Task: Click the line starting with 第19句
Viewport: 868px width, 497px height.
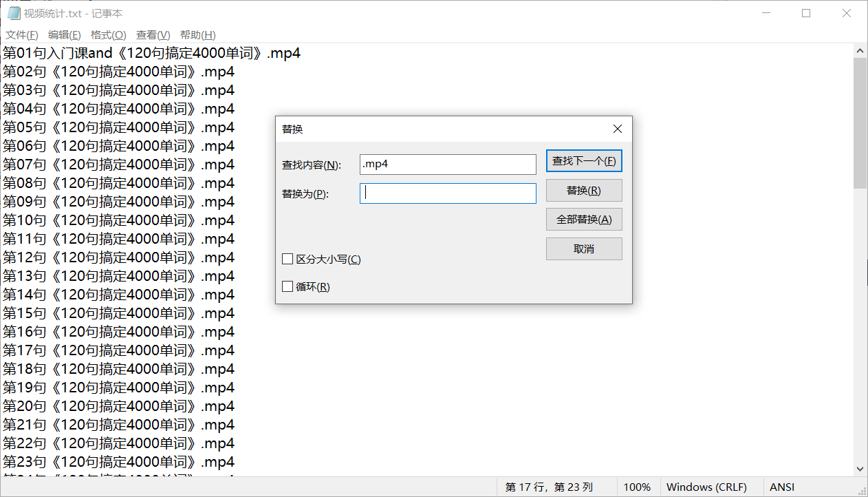Action: coord(118,388)
